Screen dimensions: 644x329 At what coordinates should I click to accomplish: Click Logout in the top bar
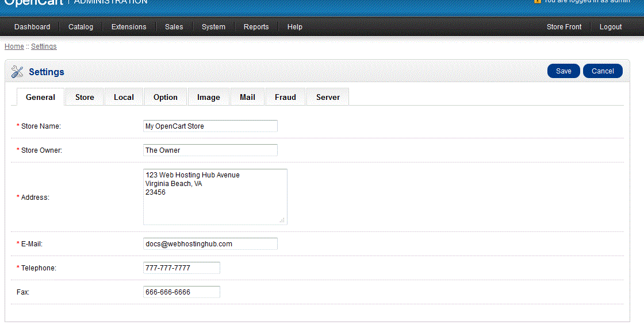click(x=611, y=27)
